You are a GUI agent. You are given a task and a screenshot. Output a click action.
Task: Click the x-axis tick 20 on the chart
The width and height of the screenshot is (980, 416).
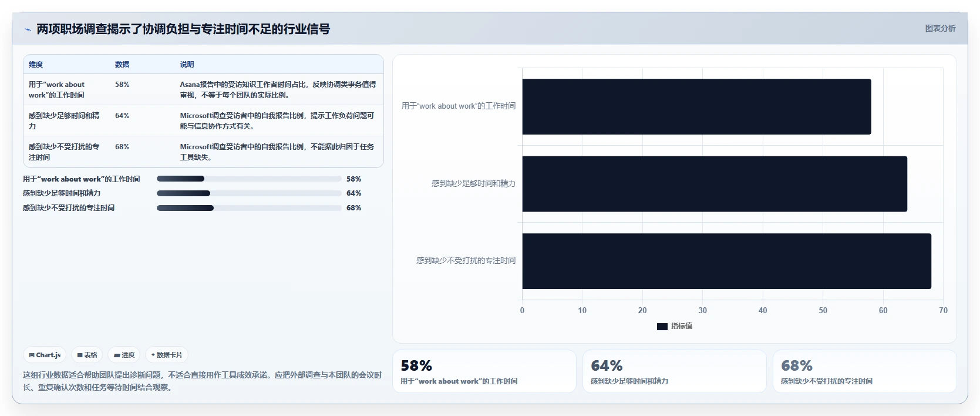(642, 311)
